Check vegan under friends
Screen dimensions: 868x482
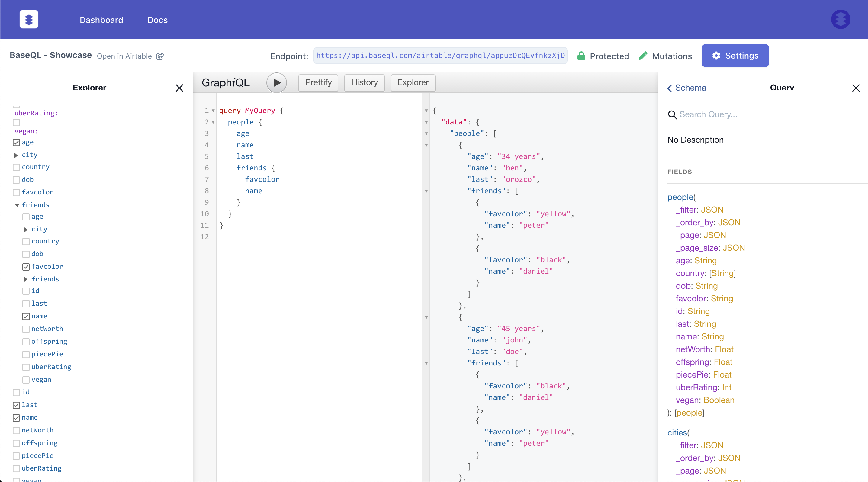click(26, 380)
